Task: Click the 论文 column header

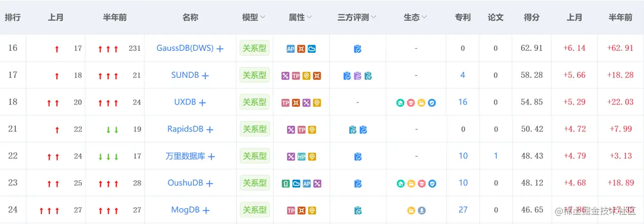Action: 496,17
